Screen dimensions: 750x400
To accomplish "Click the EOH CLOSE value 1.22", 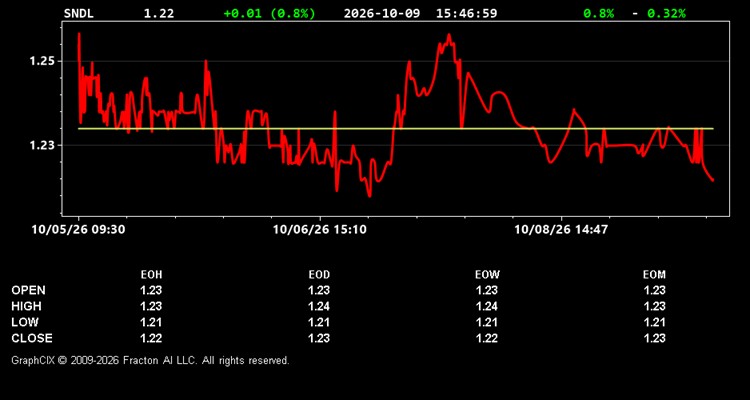I will (x=151, y=338).
